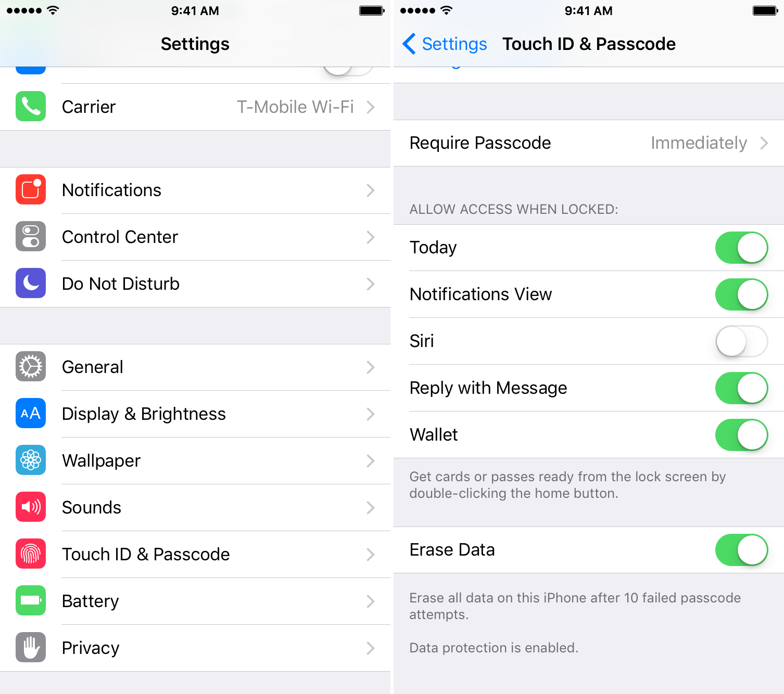Viewport: 784px width, 694px height.
Task: Open the Touch ID & Passcode row
Action: pos(195,555)
